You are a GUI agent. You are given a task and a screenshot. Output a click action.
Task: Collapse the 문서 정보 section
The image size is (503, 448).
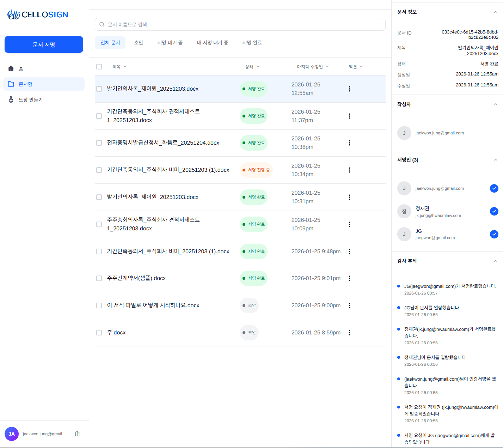click(495, 12)
